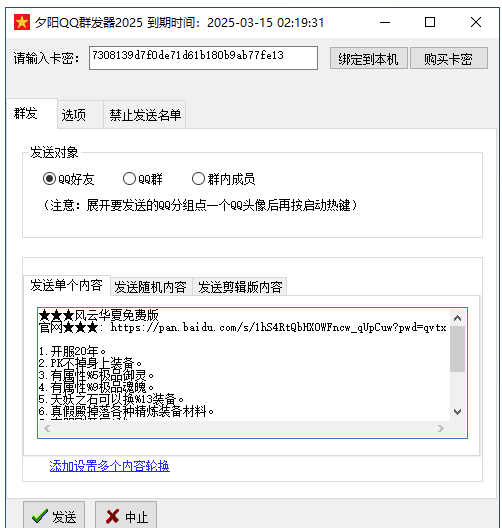Open the 禁止发送名单 tab

tap(145, 115)
